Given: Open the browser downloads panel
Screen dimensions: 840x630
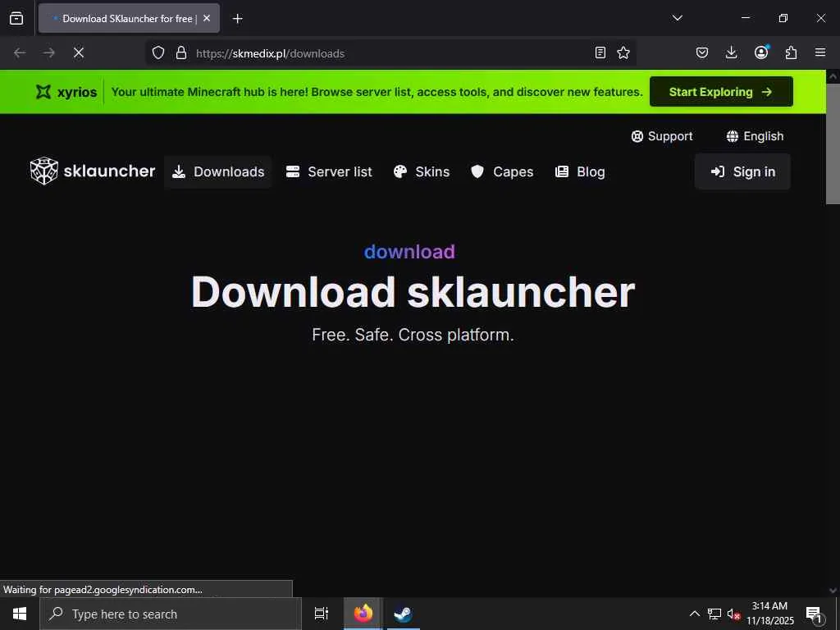Looking at the screenshot, I should [x=731, y=52].
